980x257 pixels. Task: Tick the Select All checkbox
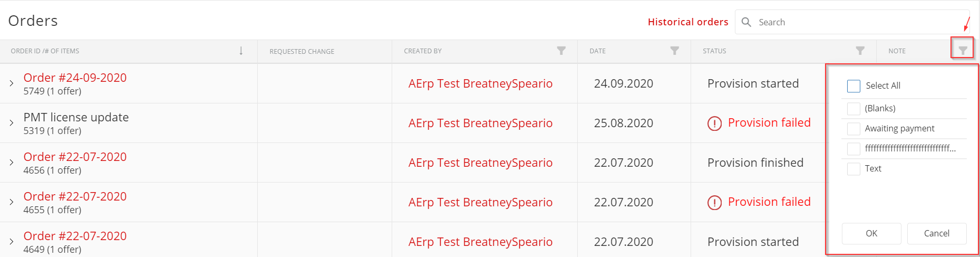pos(853,86)
